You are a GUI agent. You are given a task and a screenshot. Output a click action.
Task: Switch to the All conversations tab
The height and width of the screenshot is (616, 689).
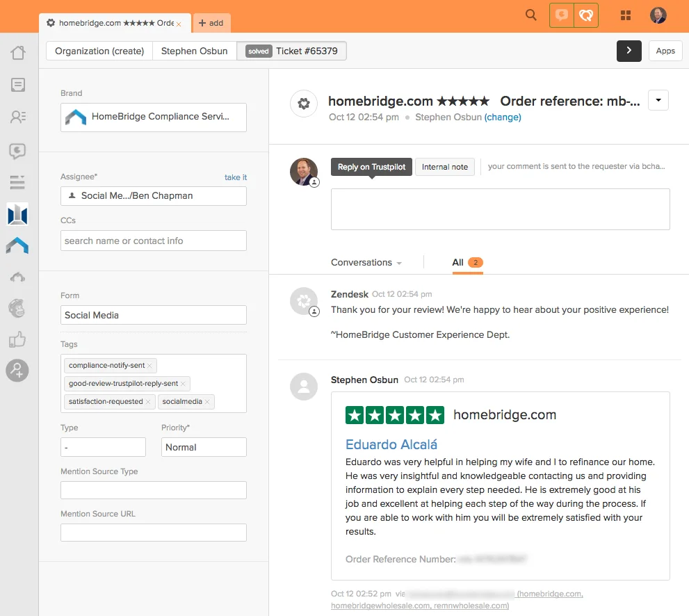click(x=467, y=263)
